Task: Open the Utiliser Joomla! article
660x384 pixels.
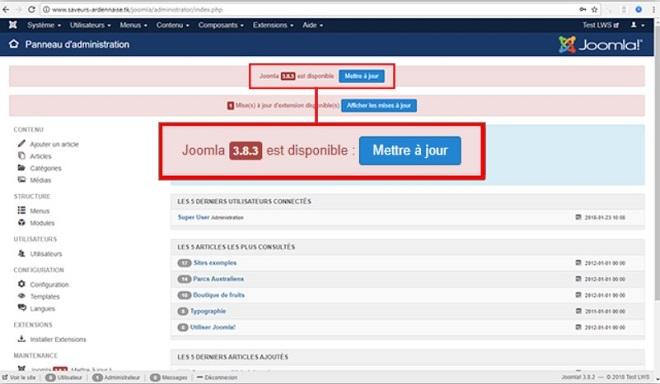Action: pyautogui.click(x=213, y=327)
